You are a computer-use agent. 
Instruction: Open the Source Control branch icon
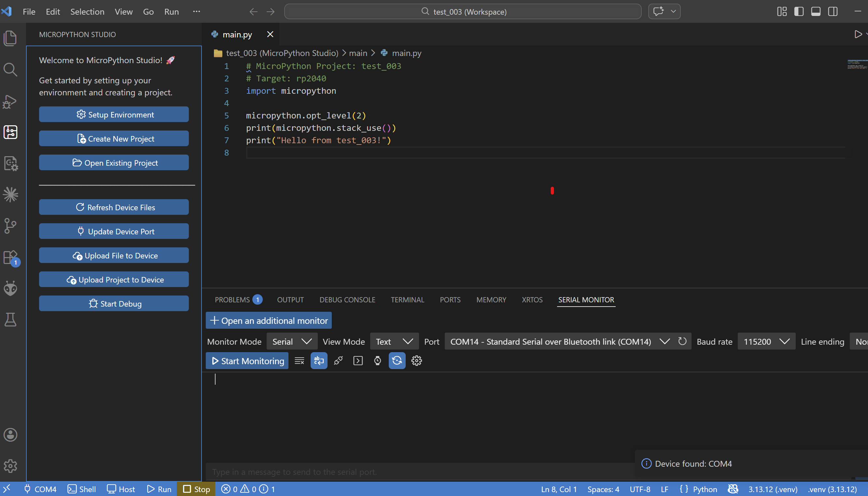click(x=10, y=226)
